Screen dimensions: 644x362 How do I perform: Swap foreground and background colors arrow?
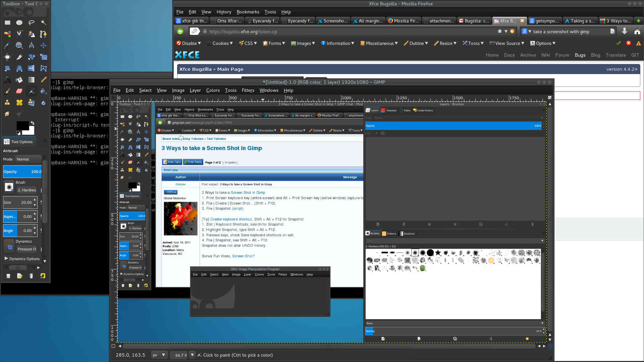33,123
